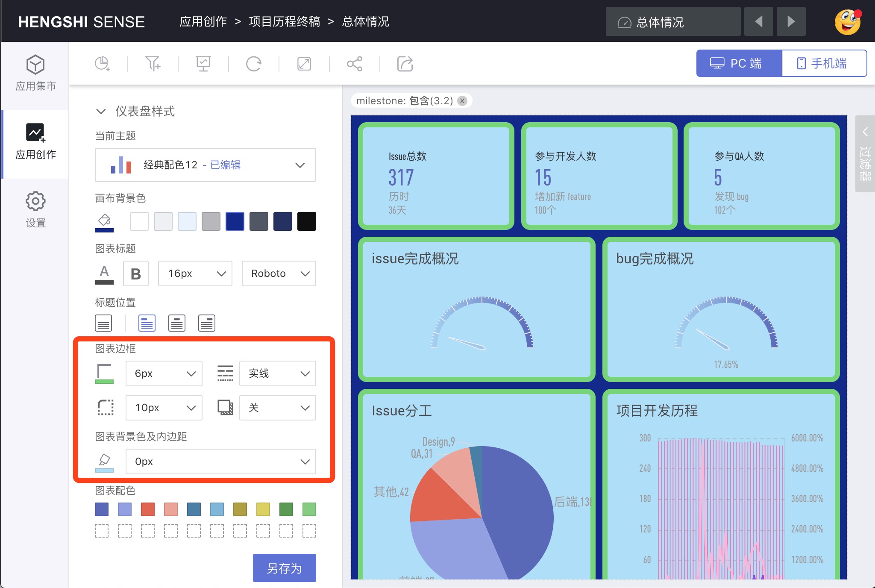Click the border corner radius icon
The image size is (875, 588).
coord(106,407)
